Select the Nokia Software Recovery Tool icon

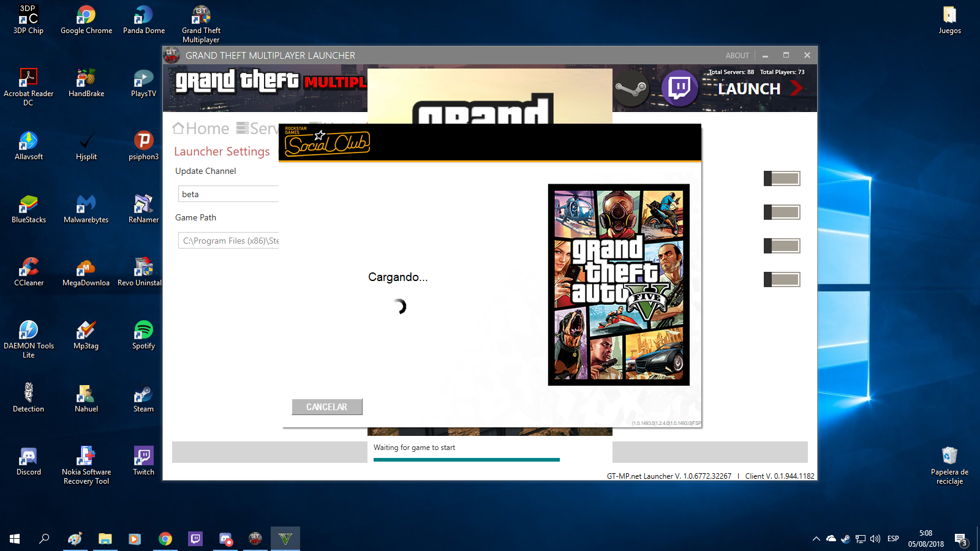(x=86, y=465)
